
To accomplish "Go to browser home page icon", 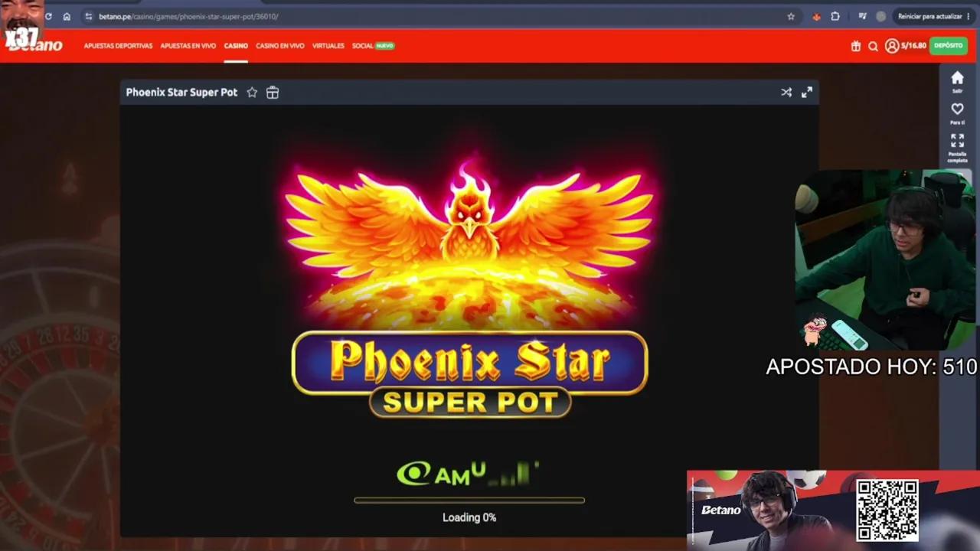I will point(67,16).
